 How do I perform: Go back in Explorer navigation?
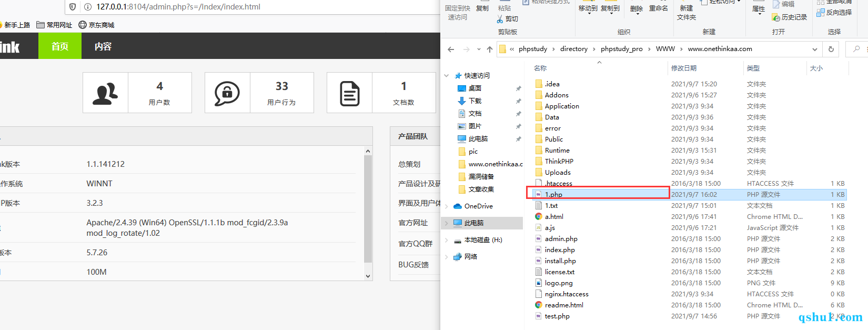(x=451, y=49)
